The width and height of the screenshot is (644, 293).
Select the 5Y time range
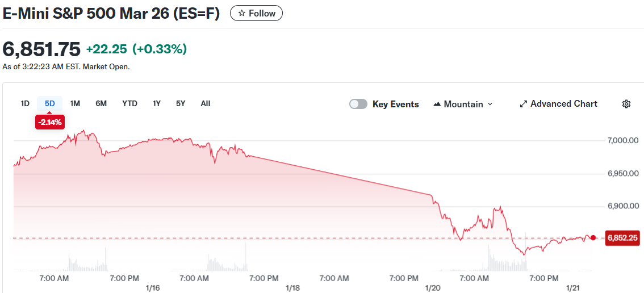[181, 103]
